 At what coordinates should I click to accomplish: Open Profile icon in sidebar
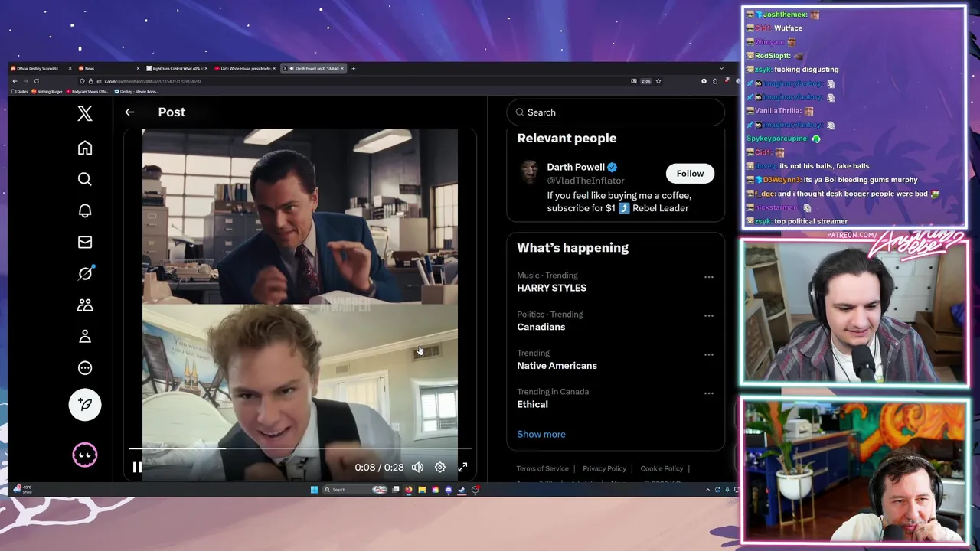[x=85, y=336]
